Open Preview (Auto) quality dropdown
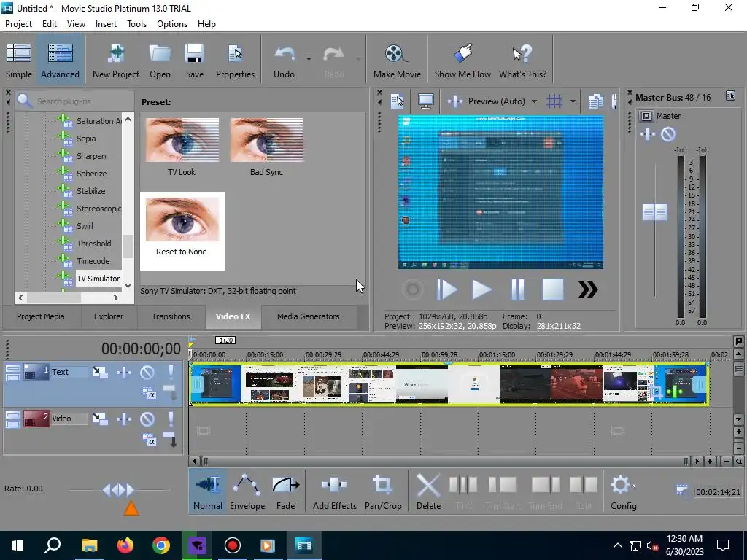 click(534, 101)
